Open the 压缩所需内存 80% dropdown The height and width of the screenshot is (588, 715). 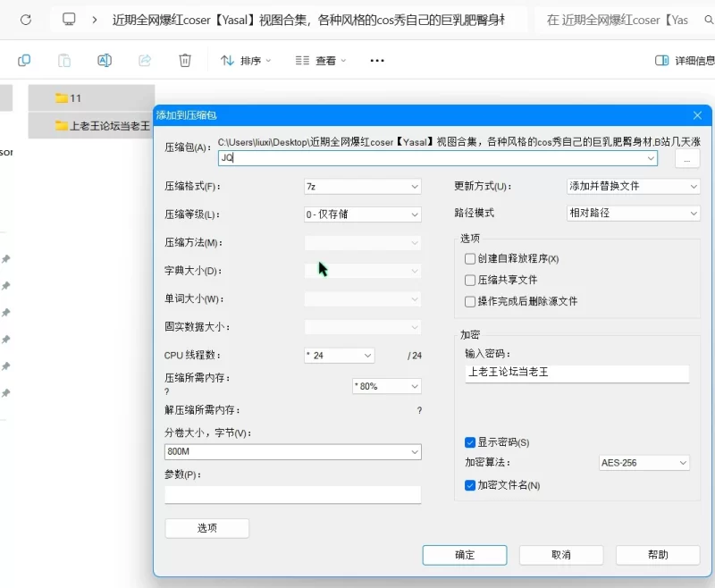coord(387,387)
